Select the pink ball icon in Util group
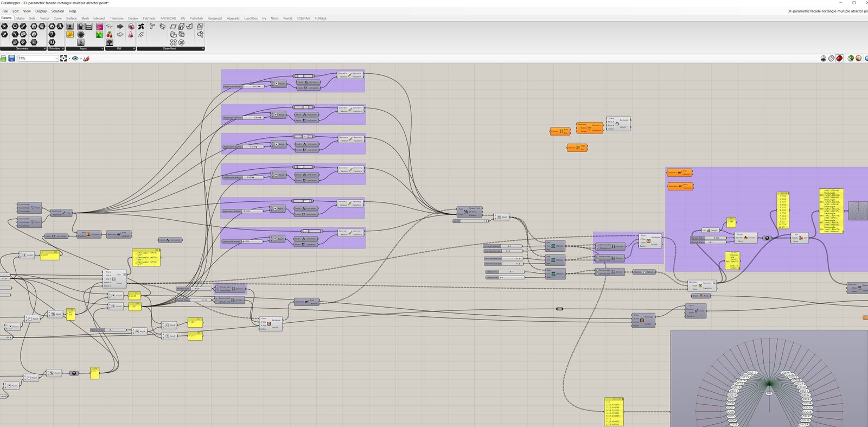The width and height of the screenshot is (868, 427). pos(131,26)
